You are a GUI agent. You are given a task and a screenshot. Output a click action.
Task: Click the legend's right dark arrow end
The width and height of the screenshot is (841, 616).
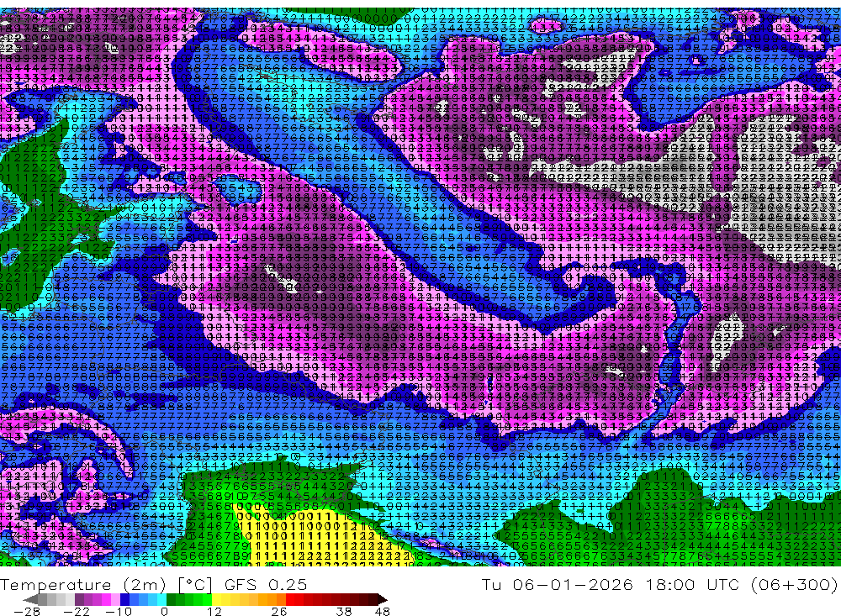[x=383, y=599]
